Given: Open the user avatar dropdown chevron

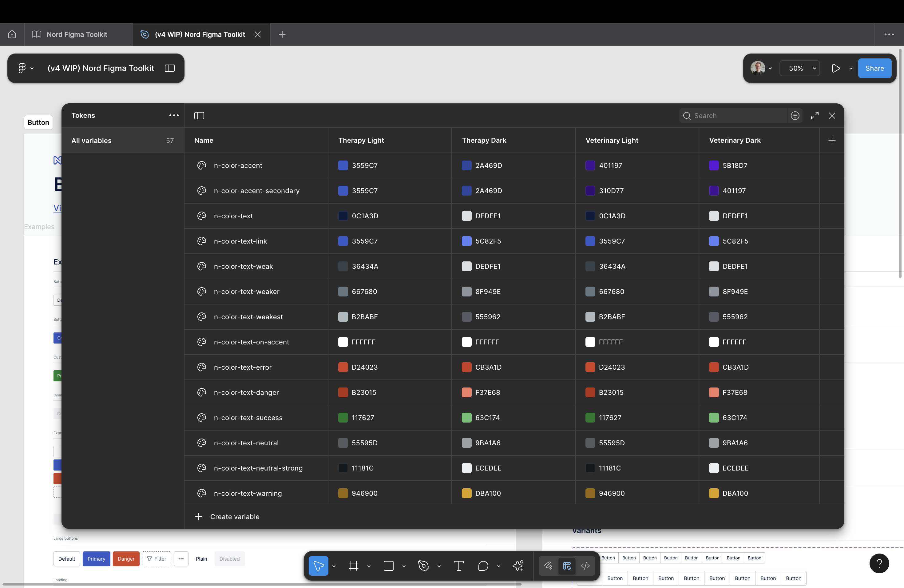Looking at the screenshot, I should [x=770, y=68].
